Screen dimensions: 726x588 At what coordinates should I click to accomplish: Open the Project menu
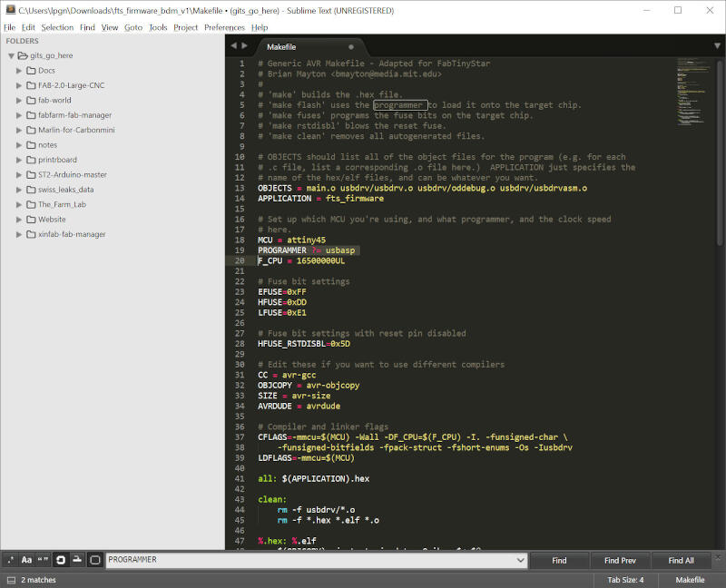coord(185,27)
